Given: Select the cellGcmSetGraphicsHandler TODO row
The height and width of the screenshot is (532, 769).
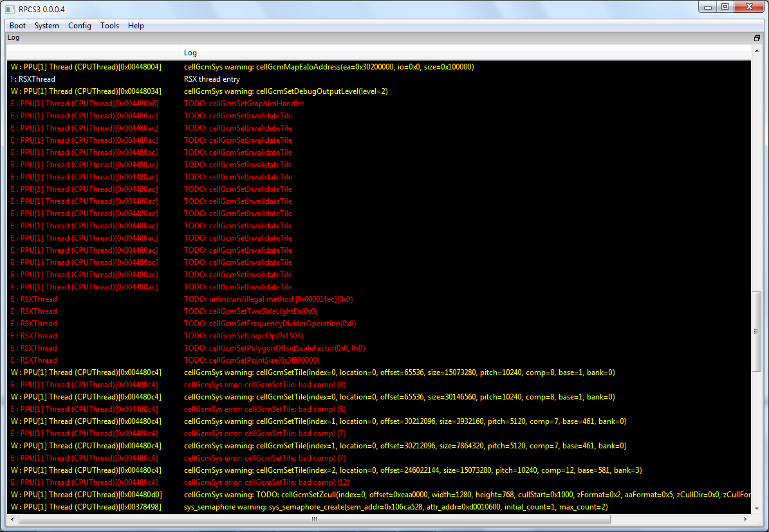Looking at the screenshot, I should pos(243,104).
